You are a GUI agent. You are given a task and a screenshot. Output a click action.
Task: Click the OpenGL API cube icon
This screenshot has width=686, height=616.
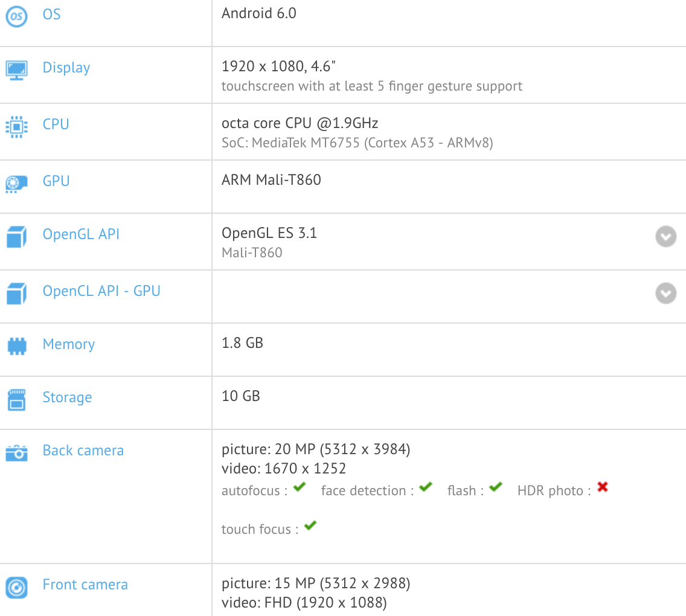pyautogui.click(x=17, y=237)
